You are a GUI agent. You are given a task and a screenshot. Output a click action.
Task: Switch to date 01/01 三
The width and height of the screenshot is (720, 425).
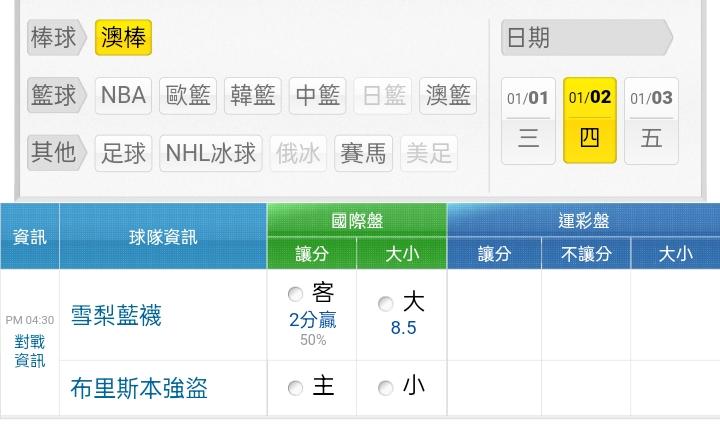[x=528, y=121]
